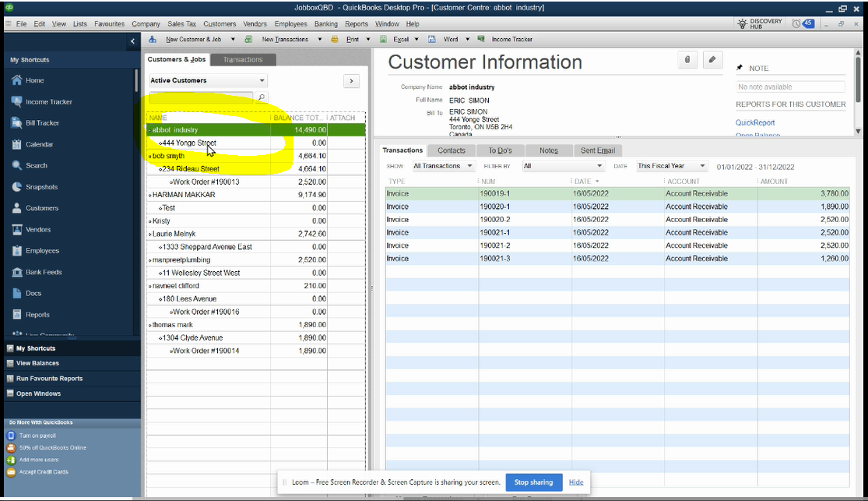Select Work Order #190013 job

[x=255, y=182]
